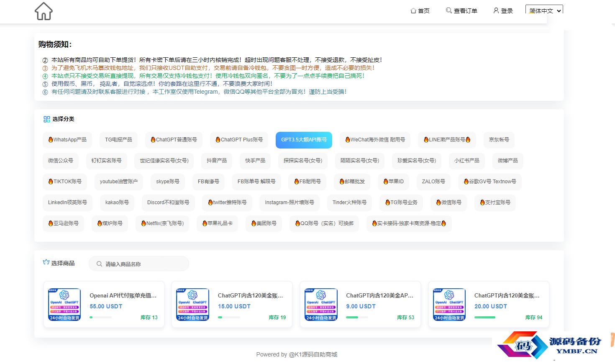The height and width of the screenshot is (364, 615).
Task: Select the WeChat海外微信 耐用号 category
Action: pos(375,140)
